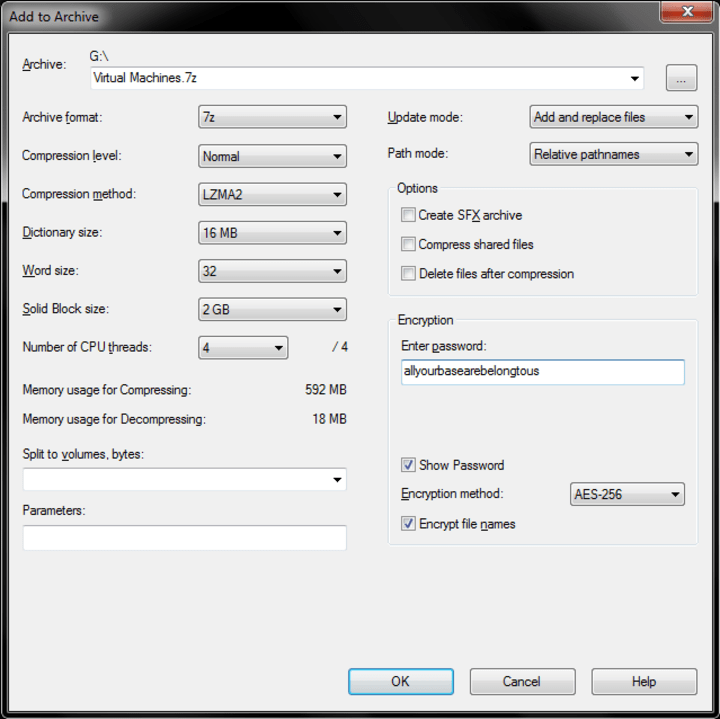
Task: Open the Number of CPU threads dropdown
Action: [243, 348]
